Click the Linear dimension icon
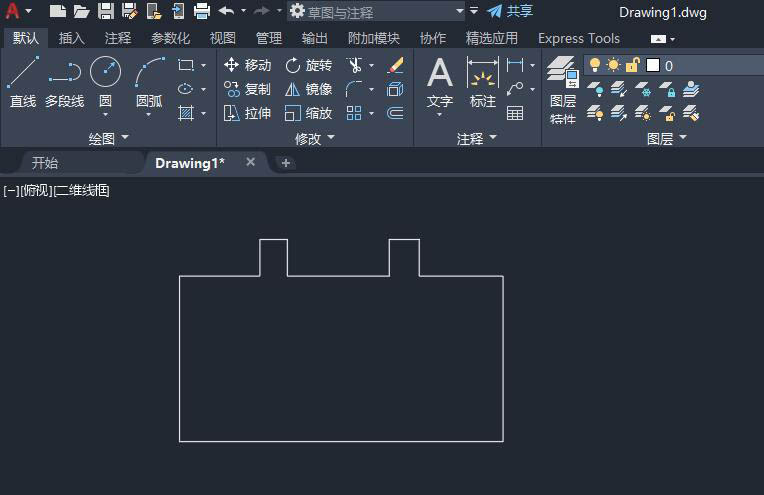This screenshot has width=764, height=495. pos(515,65)
